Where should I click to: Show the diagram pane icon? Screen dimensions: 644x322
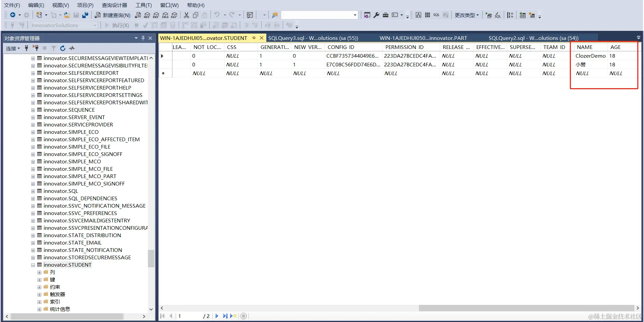[x=418, y=15]
